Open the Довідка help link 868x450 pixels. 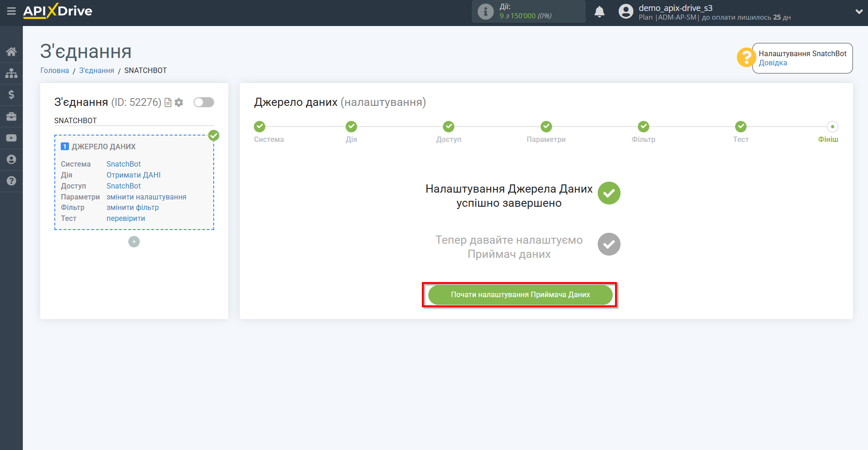[x=773, y=63]
